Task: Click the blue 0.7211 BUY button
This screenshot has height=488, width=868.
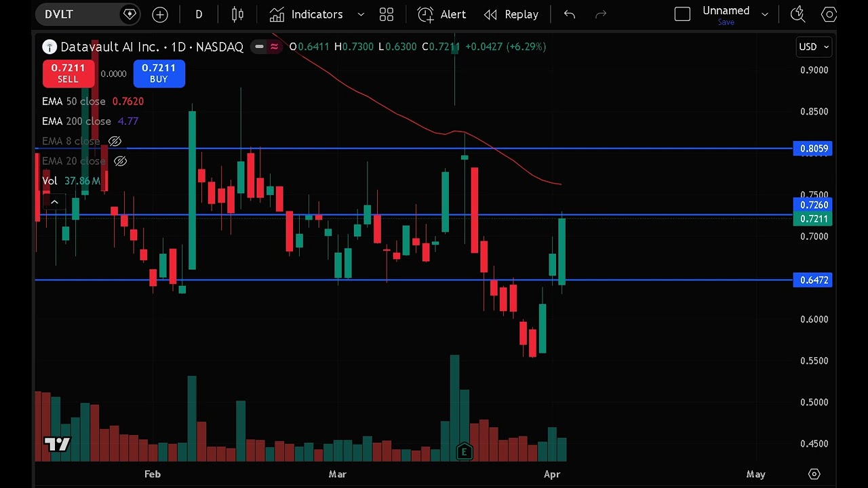Action: pyautogui.click(x=159, y=73)
